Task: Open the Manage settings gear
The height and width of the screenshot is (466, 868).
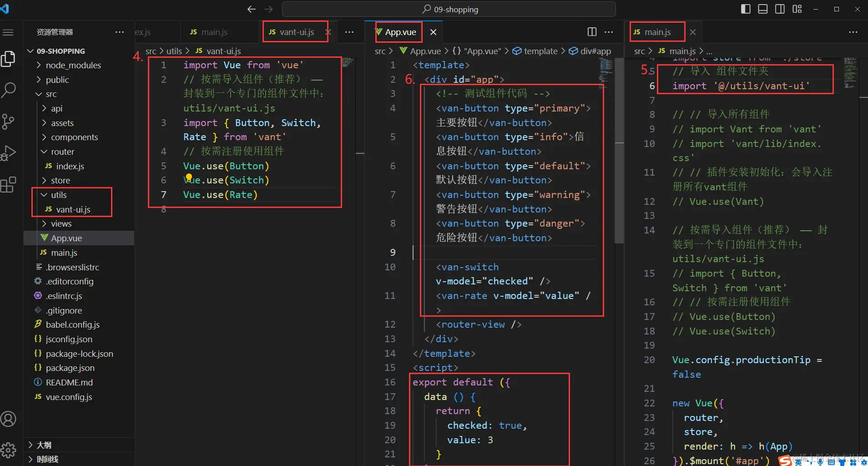Action: pos(9,450)
